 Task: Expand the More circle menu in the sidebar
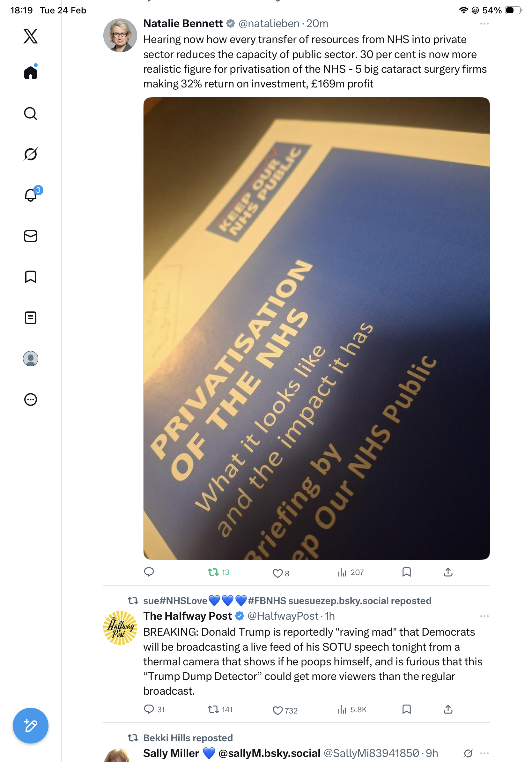click(x=31, y=399)
